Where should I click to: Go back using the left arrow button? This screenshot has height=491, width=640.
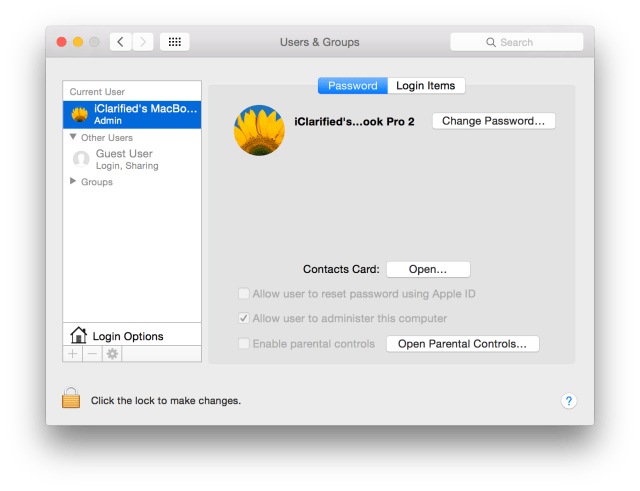[x=121, y=42]
